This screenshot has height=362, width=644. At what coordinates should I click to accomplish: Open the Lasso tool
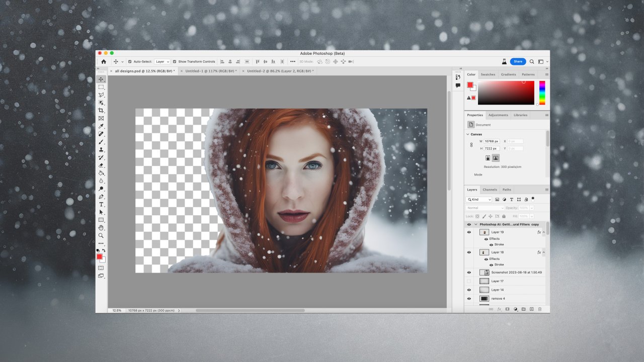(101, 95)
